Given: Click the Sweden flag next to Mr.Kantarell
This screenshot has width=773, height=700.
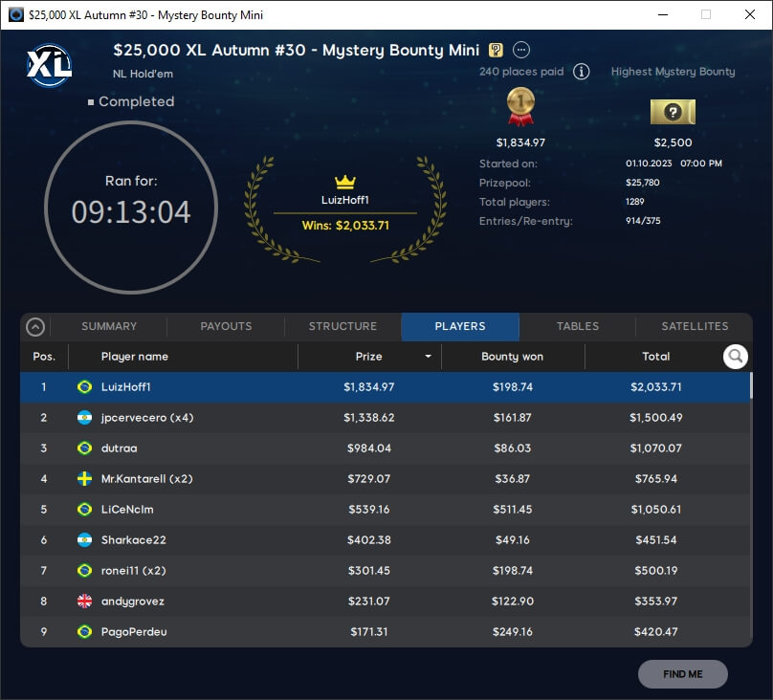Looking at the screenshot, I should click(85, 479).
